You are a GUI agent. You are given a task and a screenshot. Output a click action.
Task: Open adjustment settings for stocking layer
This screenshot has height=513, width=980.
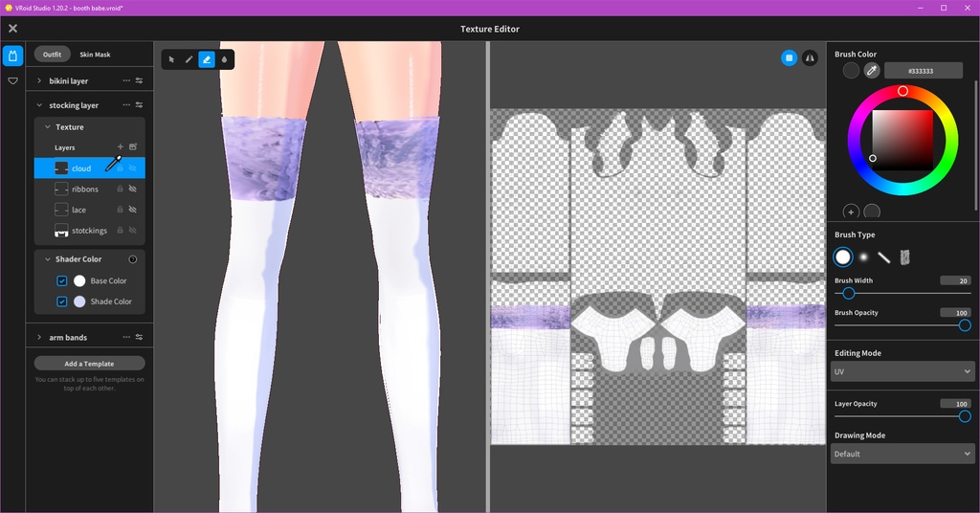pos(139,105)
